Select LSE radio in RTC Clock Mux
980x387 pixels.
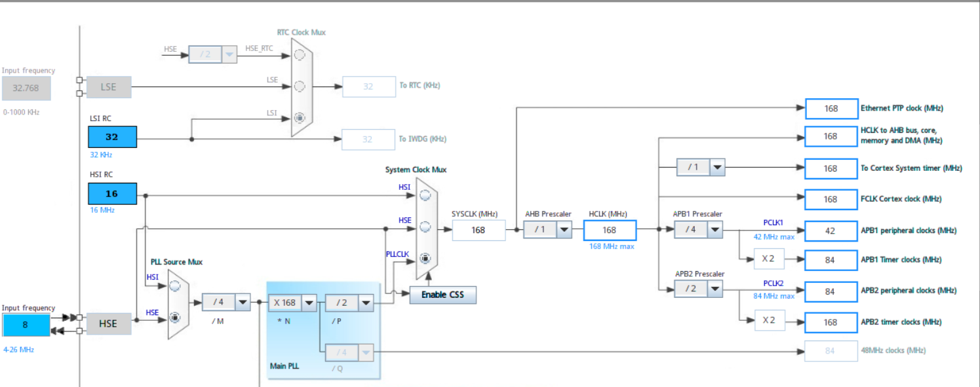tap(300, 86)
